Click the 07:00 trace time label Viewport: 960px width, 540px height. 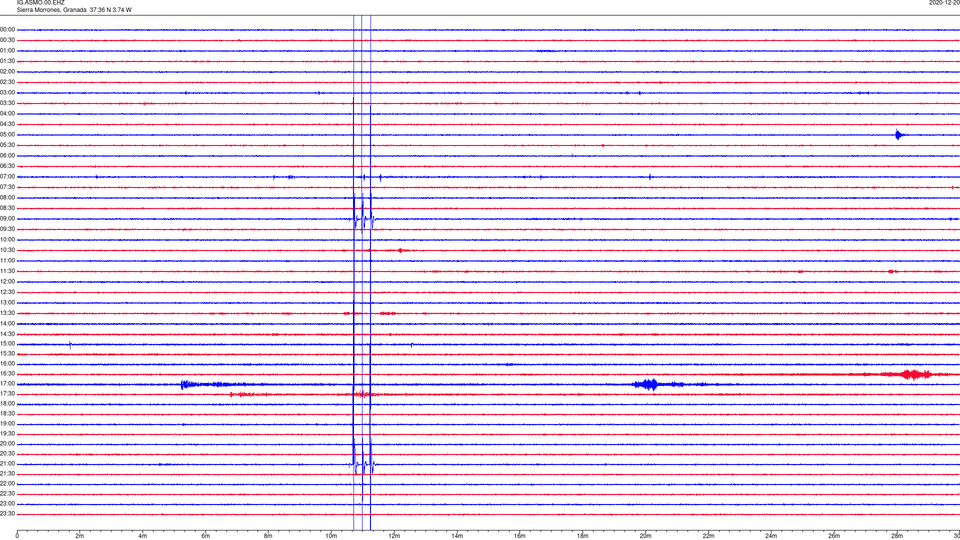click(7, 176)
